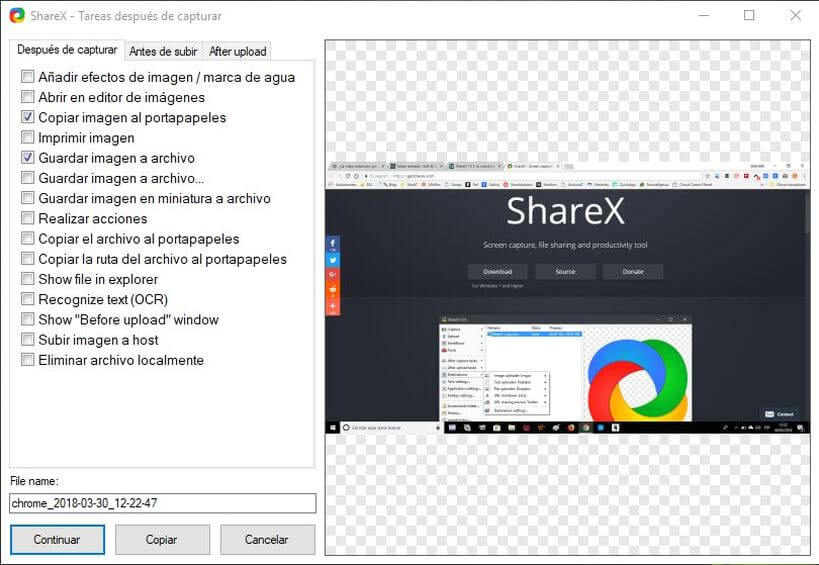
Task: Toggle Show "Before upload" window
Action: click(x=28, y=319)
